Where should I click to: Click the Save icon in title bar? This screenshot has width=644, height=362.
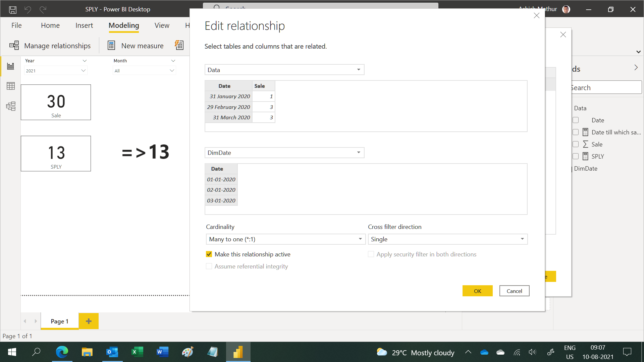[x=13, y=9]
